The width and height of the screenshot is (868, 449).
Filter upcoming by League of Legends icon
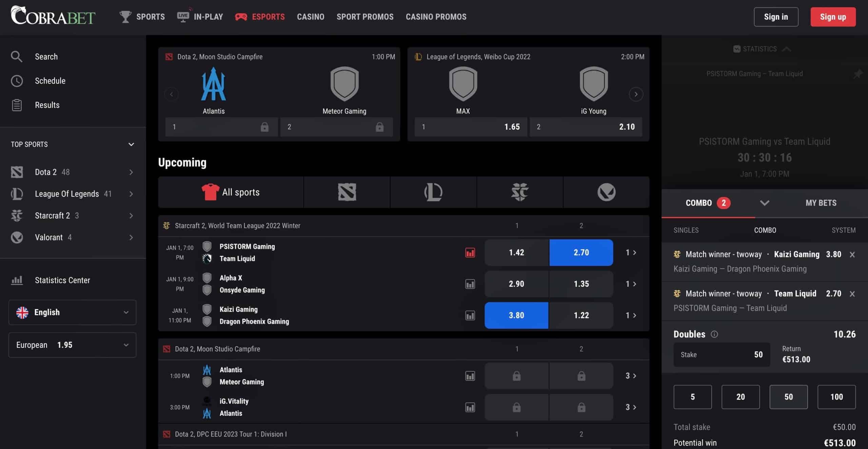coord(433,192)
